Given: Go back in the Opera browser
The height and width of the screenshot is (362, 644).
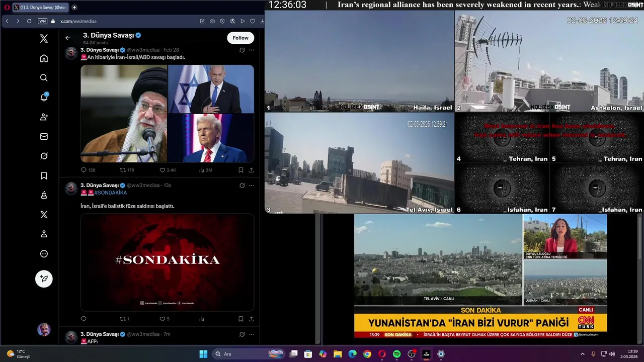Looking at the screenshot, I should tap(7, 21).
